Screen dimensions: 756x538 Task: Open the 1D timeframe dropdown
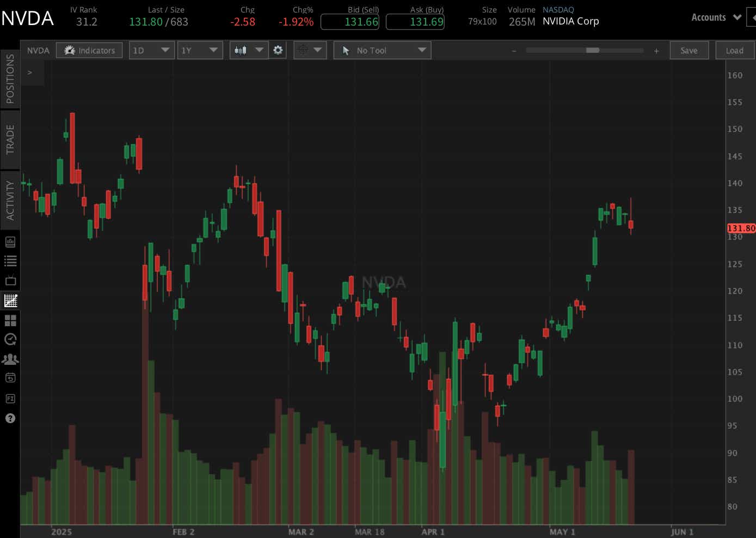pyautogui.click(x=151, y=50)
